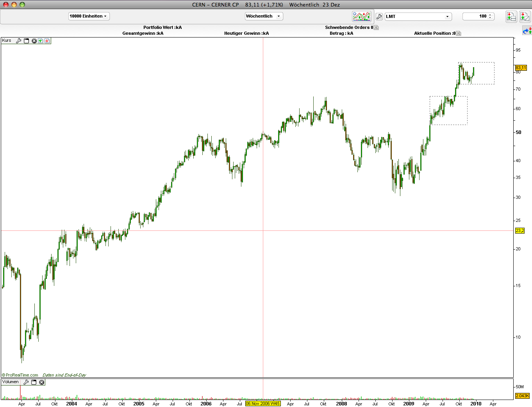Open the LMT order type dropdown
532x407 pixels.
pyautogui.click(x=418, y=16)
